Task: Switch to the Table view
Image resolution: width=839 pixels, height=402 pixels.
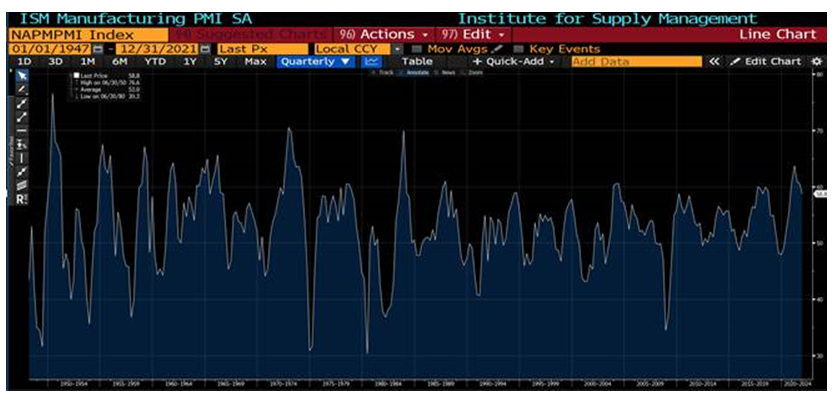Action: point(417,62)
